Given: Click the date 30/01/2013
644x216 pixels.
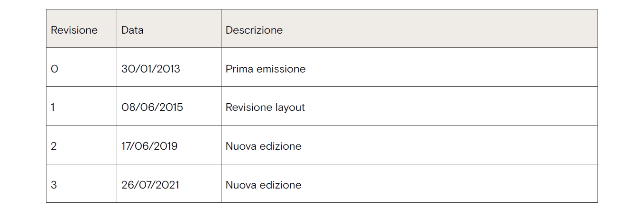Looking at the screenshot, I should tap(150, 69).
